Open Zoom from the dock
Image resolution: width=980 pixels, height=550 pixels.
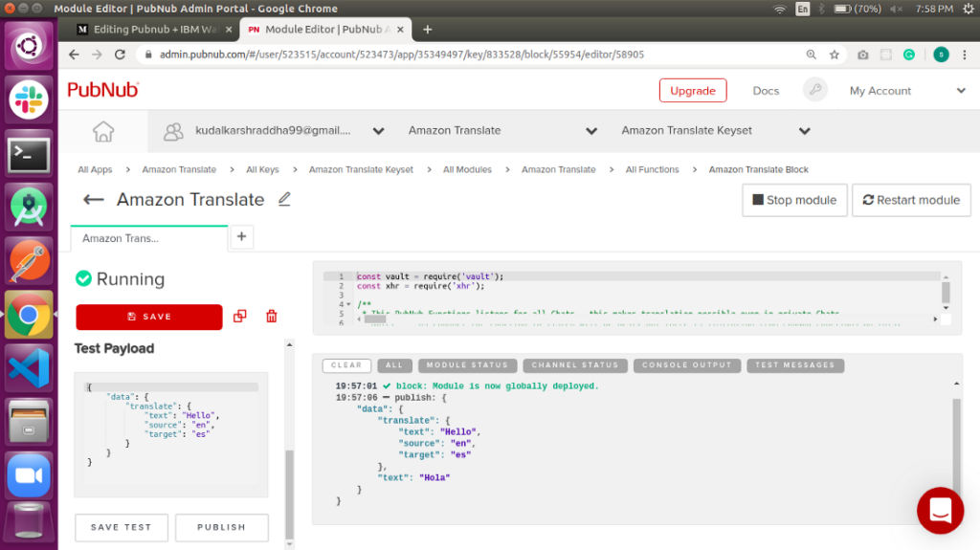(x=29, y=475)
